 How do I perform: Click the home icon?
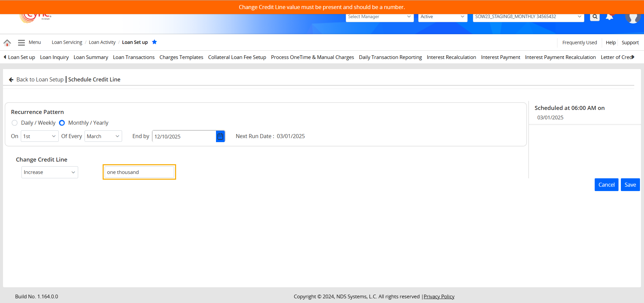(7, 43)
